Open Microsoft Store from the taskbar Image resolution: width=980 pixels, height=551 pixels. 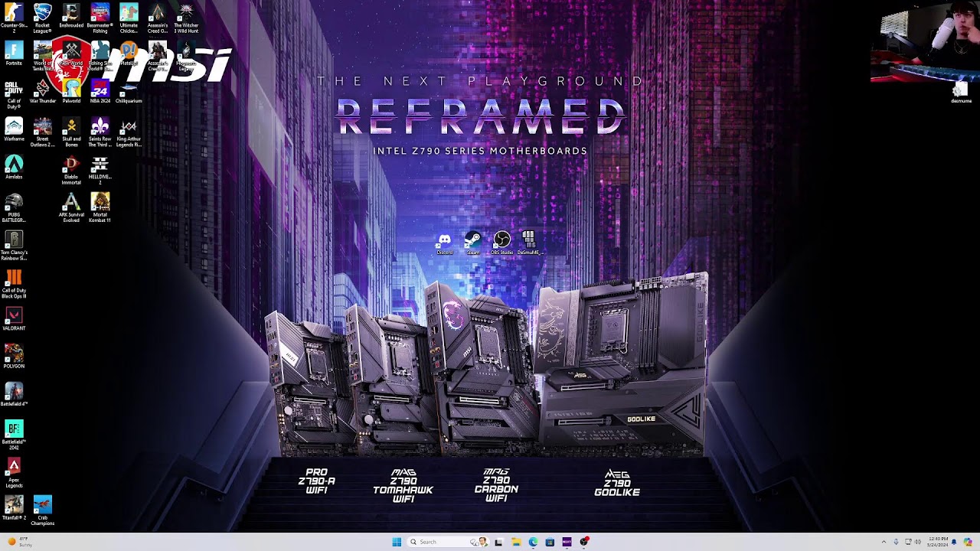pos(550,542)
